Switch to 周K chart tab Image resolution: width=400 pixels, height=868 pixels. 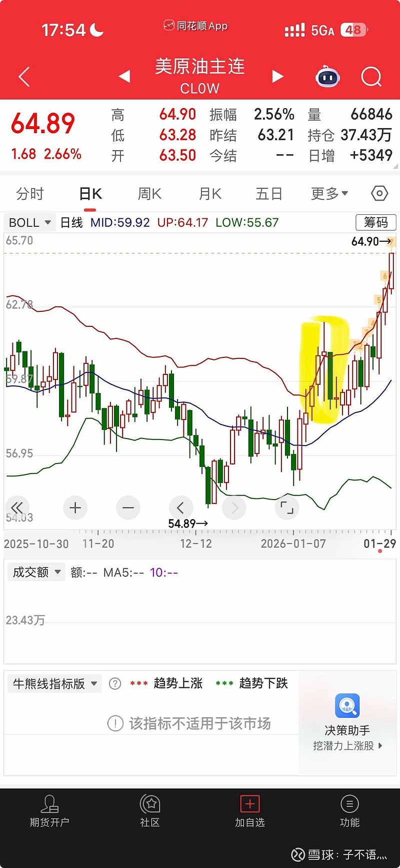149,194
